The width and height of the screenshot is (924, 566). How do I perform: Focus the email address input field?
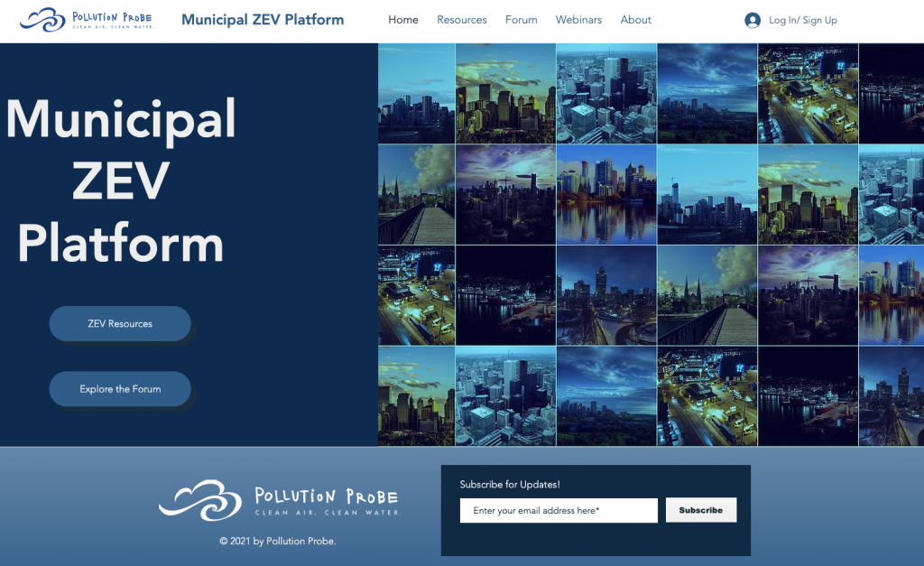(x=559, y=511)
